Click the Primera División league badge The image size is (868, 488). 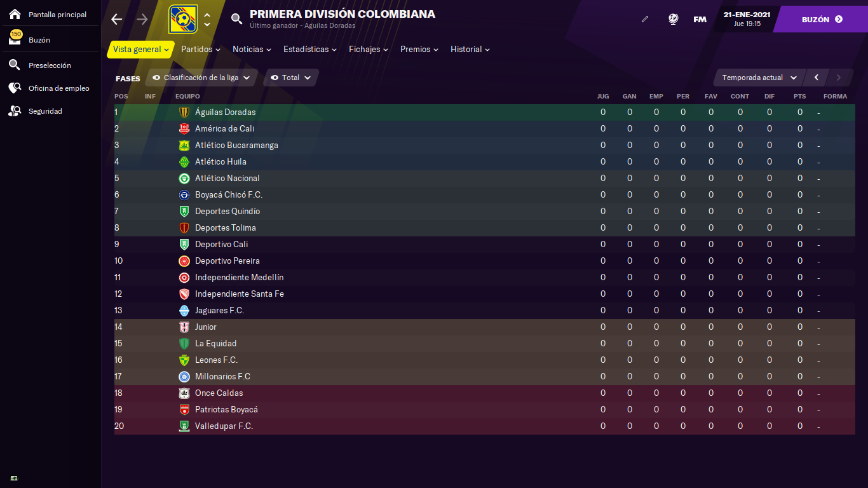183,19
